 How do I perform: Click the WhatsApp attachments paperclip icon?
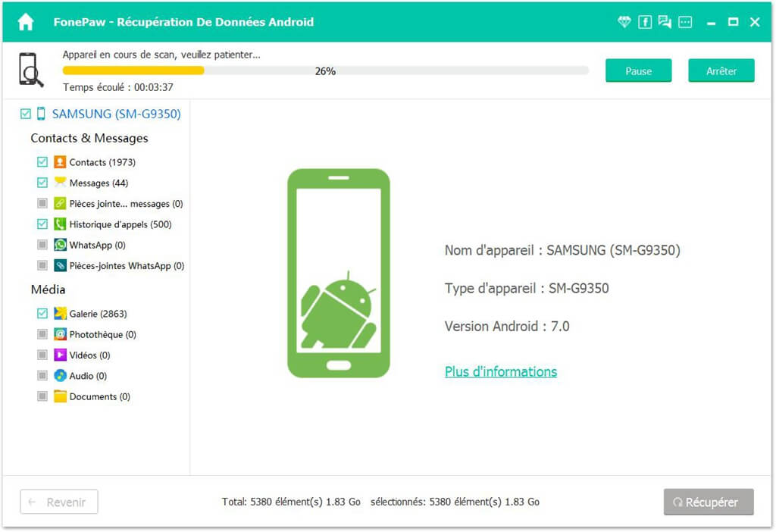click(60, 266)
